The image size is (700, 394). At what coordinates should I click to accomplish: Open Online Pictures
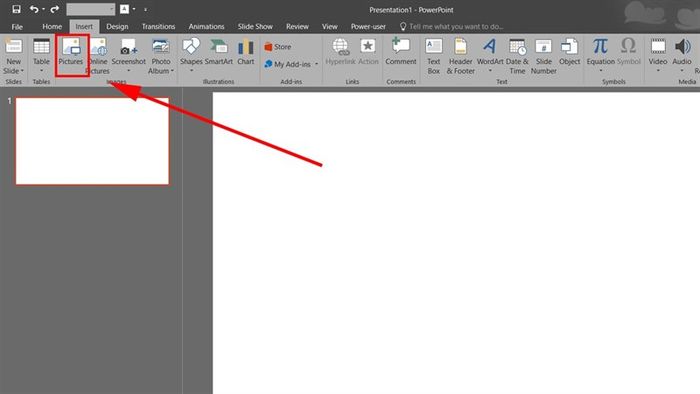point(98,56)
